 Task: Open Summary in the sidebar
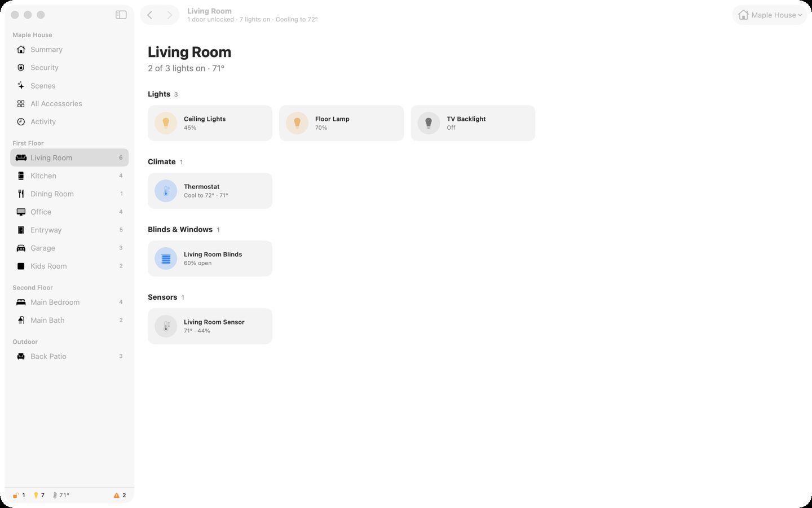point(69,50)
